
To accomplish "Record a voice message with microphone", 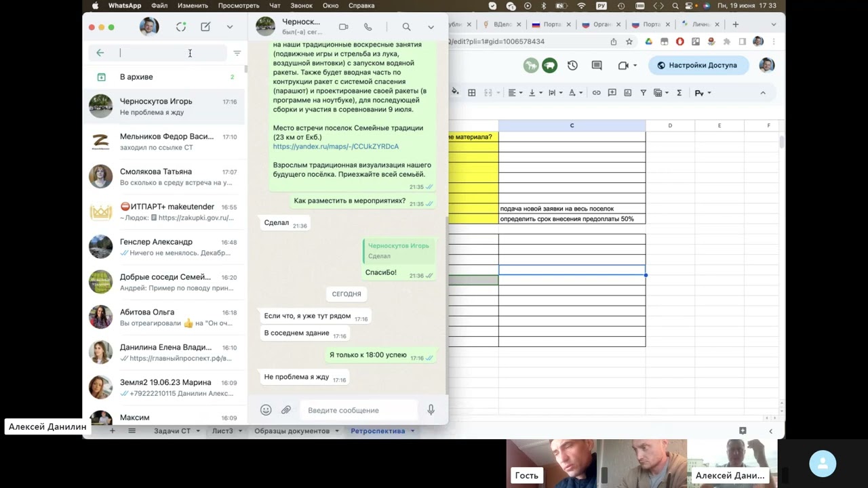I will point(431,410).
